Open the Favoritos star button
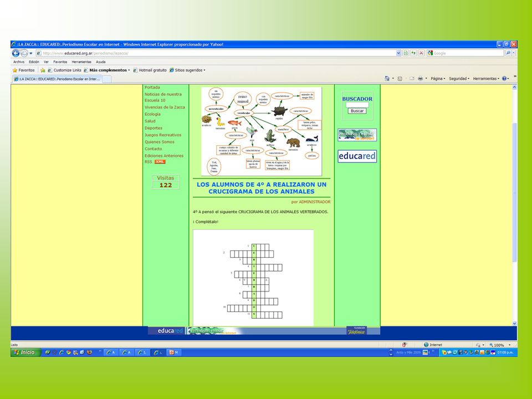 [x=23, y=70]
